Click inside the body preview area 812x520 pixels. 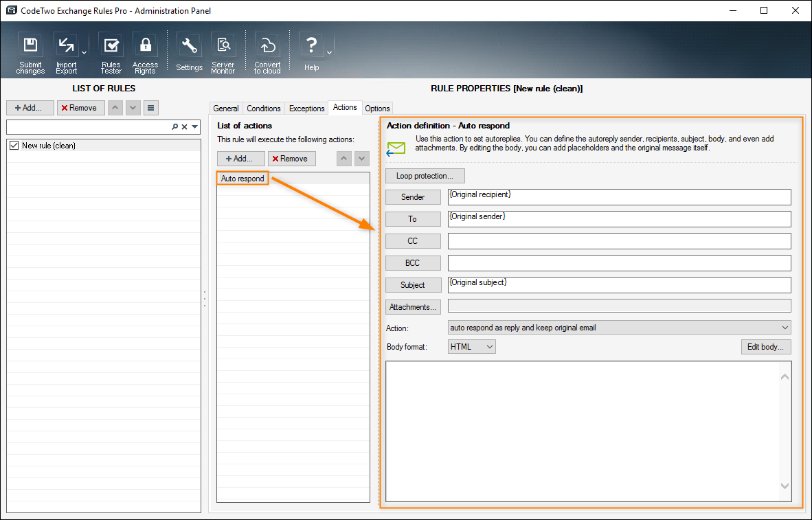click(x=588, y=431)
